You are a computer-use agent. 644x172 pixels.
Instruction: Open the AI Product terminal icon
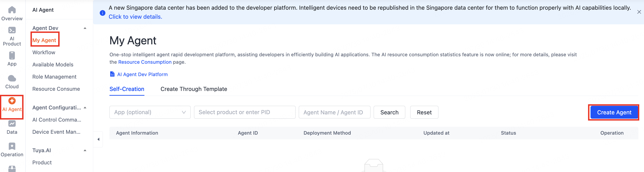point(12,30)
